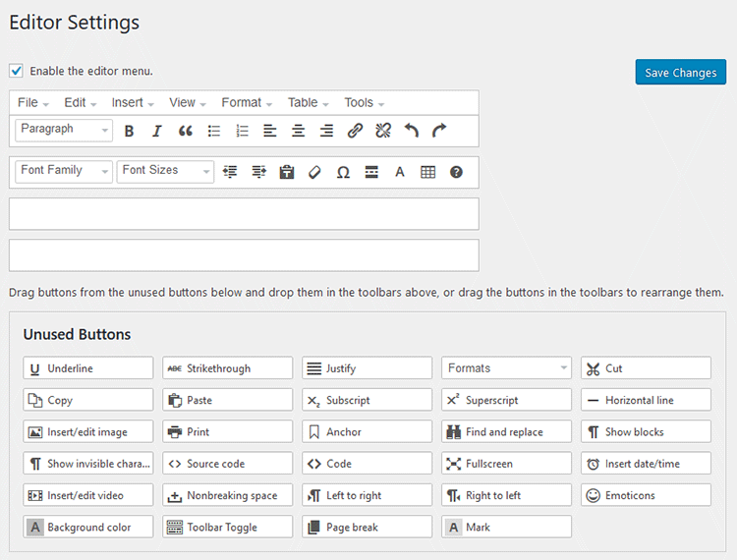The height and width of the screenshot is (560, 737).
Task: Open the Font Family dropdown
Action: tap(64, 172)
